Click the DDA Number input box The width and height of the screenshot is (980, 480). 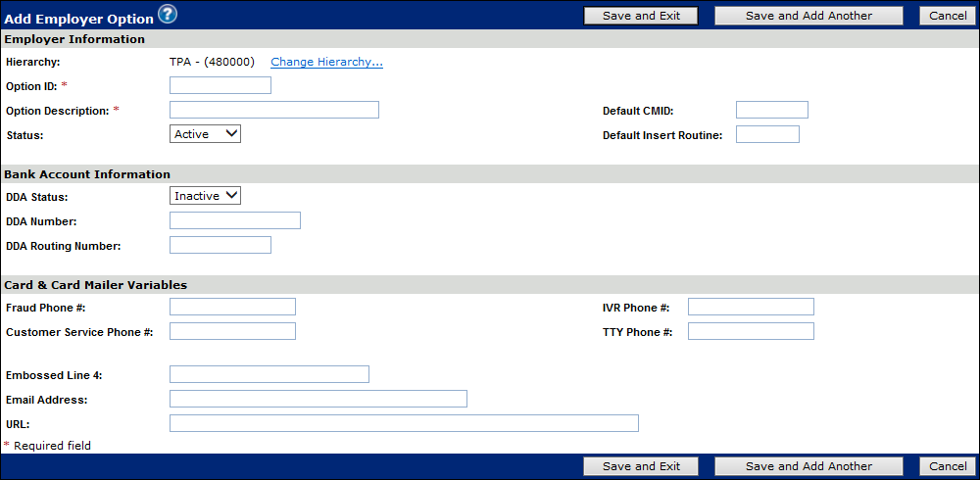coord(234,220)
